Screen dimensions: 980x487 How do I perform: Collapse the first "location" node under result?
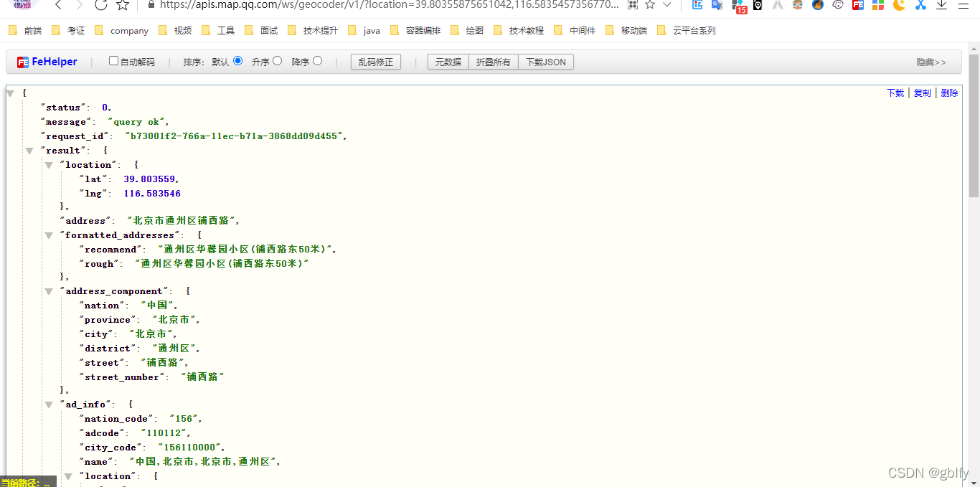49,165
